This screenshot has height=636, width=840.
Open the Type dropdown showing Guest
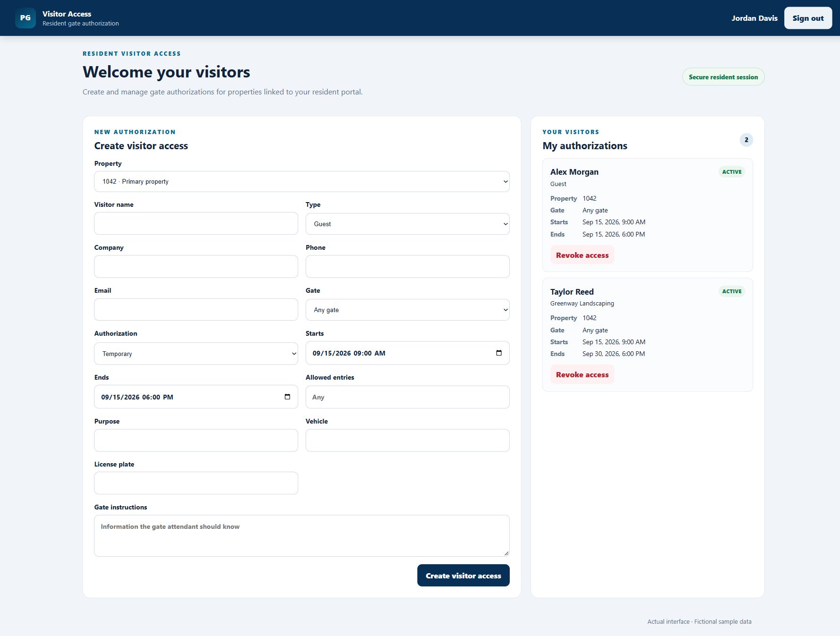[x=407, y=224]
